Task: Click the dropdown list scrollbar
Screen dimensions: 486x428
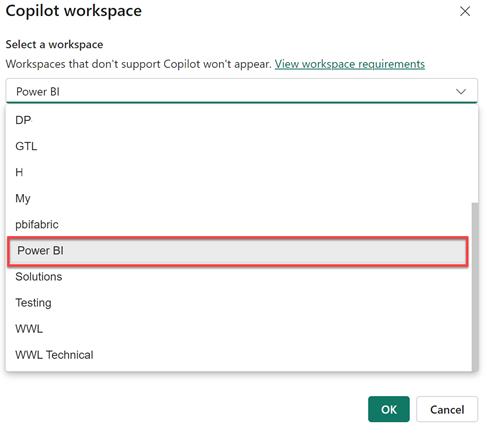Action: tap(475, 286)
